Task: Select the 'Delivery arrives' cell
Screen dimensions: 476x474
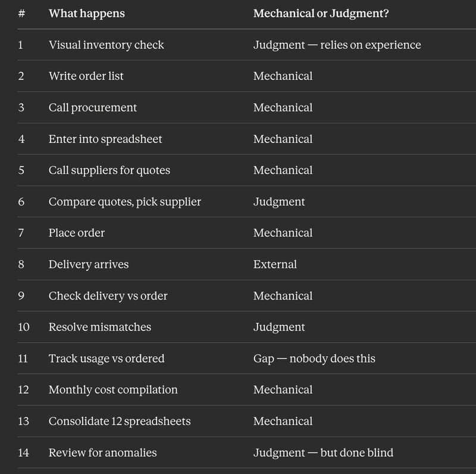Action: tap(88, 264)
